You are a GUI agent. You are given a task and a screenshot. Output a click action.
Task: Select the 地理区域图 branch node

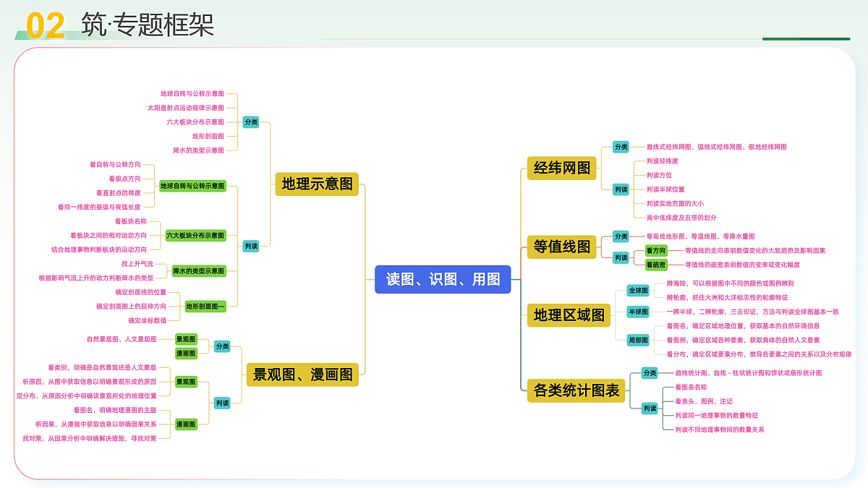point(569,315)
